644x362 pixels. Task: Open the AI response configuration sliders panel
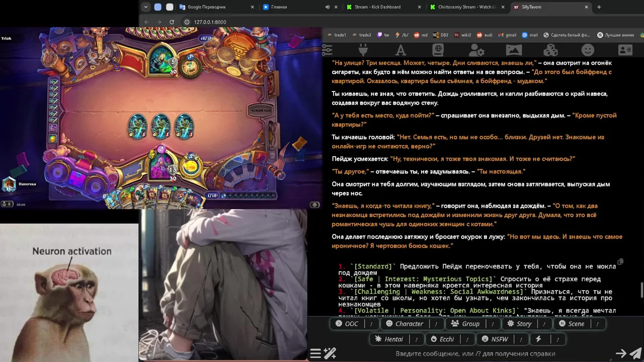327,50
